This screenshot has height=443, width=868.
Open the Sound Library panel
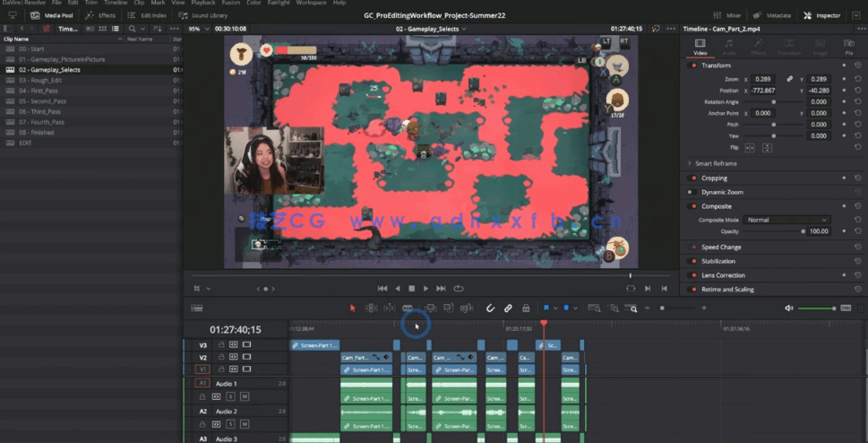pyautogui.click(x=202, y=15)
